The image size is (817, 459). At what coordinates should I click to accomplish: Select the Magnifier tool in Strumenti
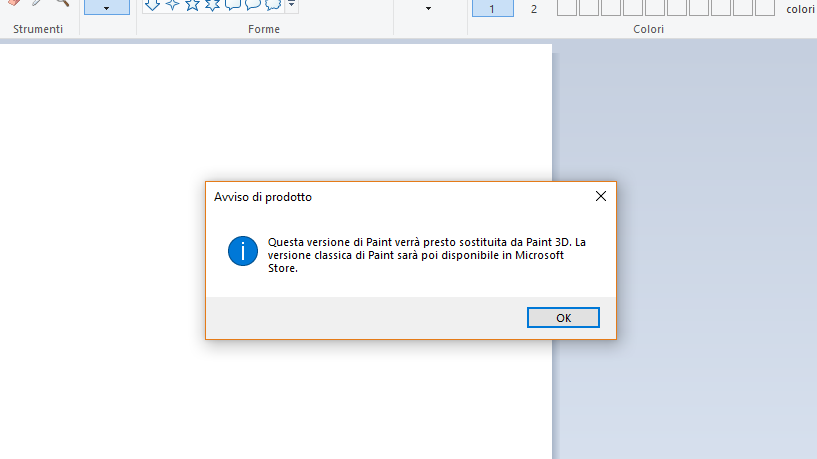63,3
